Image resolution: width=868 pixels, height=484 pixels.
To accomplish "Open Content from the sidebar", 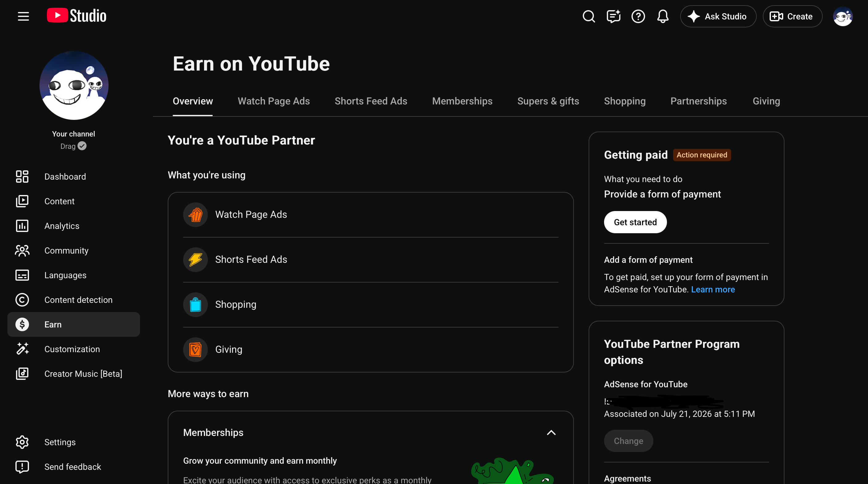I will click(73, 201).
